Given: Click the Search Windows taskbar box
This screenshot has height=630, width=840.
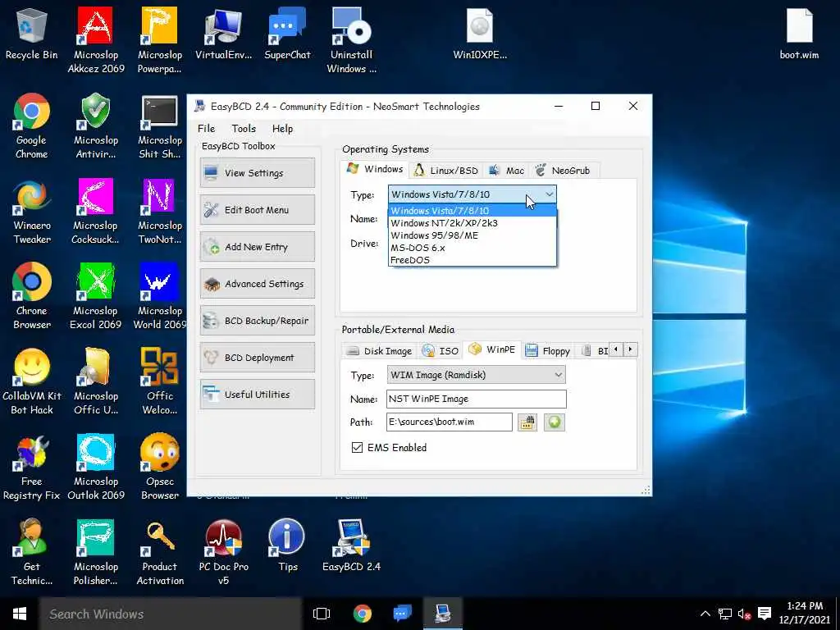Looking at the screenshot, I should click(x=171, y=614).
